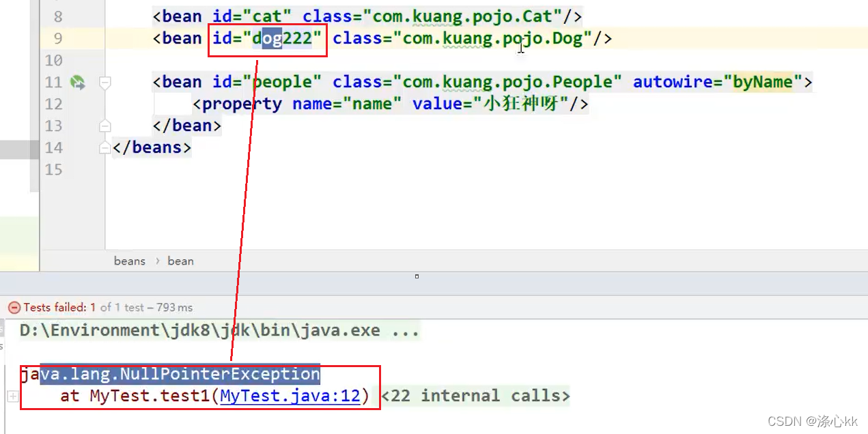Click the Spring bean gutter icon on line 11
The width and height of the screenshot is (868, 434).
(x=78, y=83)
